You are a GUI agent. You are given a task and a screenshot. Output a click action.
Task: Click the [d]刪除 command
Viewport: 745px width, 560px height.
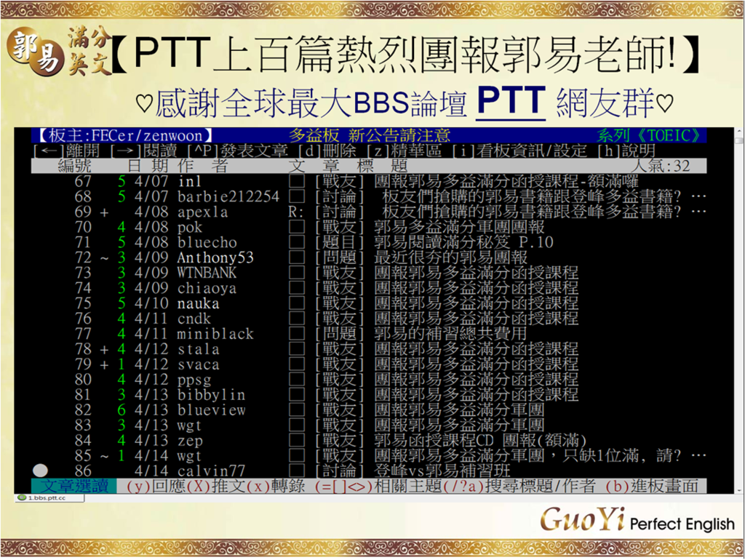(x=327, y=151)
